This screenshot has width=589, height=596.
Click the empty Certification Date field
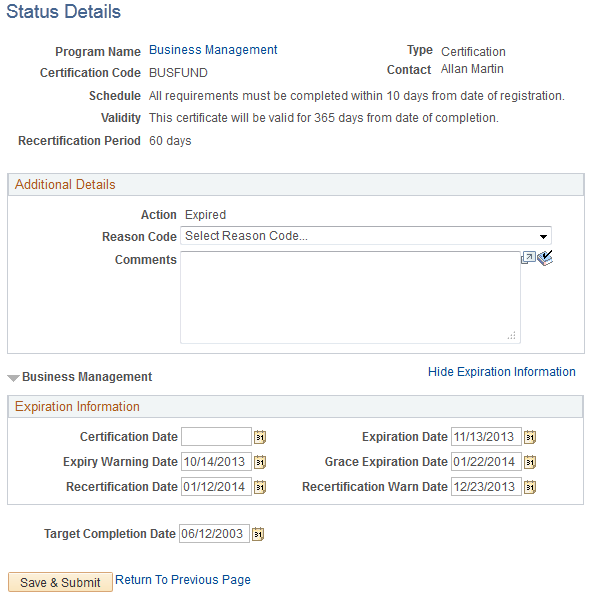coord(216,437)
